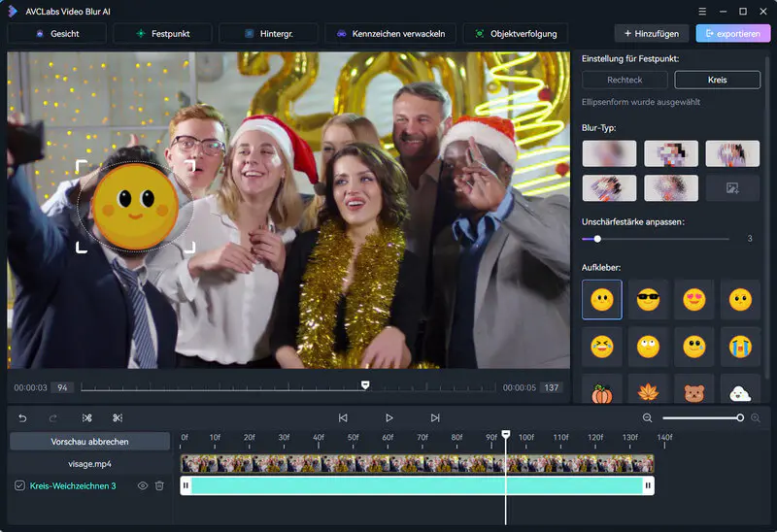Pick the plain smiley sticker
Screen dimensions: 777x532
(602, 300)
